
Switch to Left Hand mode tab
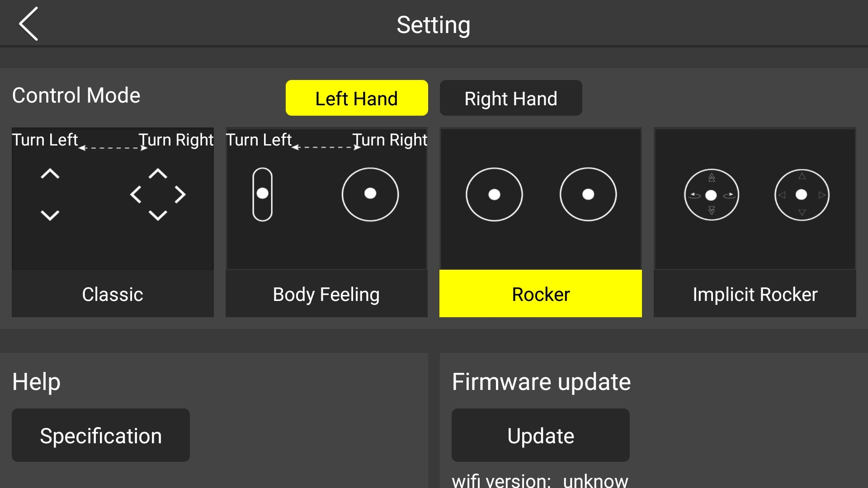coord(357,98)
